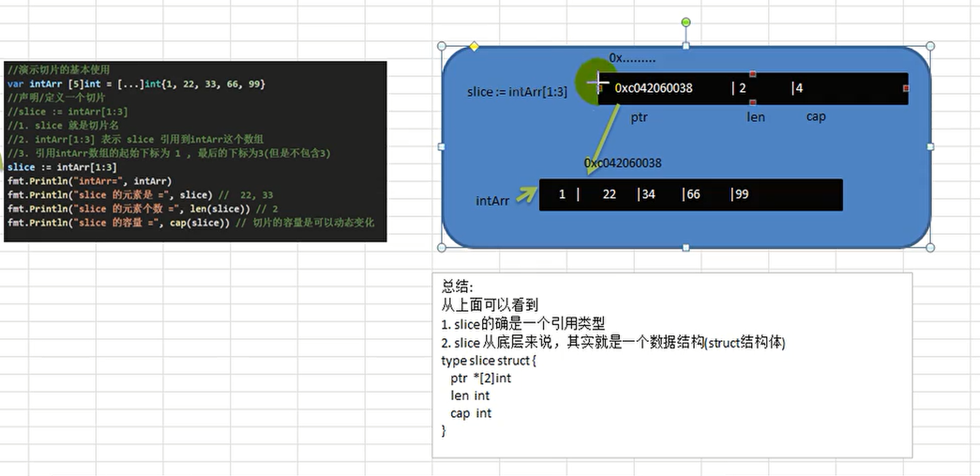Click the code line printing cap(slice)

(191, 223)
